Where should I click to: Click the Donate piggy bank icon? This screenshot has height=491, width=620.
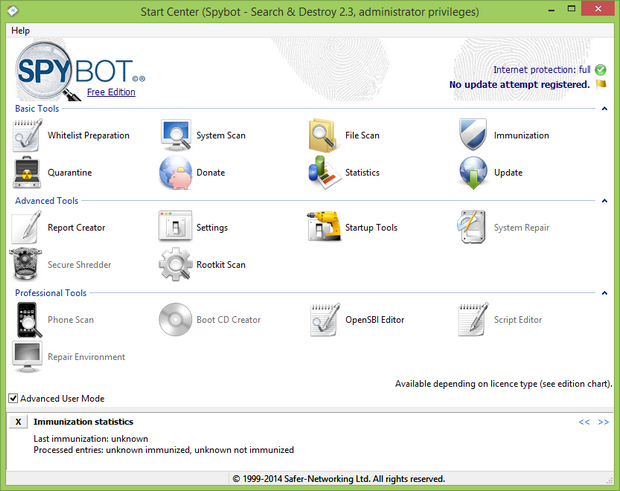(x=176, y=172)
